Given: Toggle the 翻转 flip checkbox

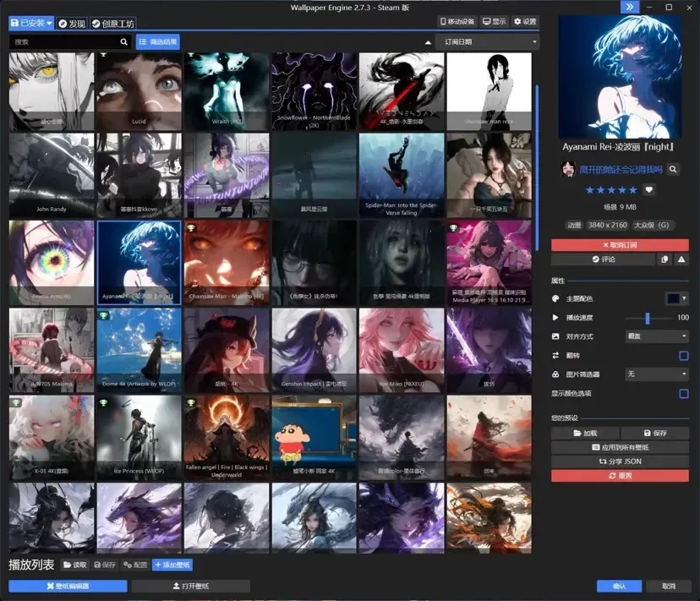Looking at the screenshot, I should 683,355.
